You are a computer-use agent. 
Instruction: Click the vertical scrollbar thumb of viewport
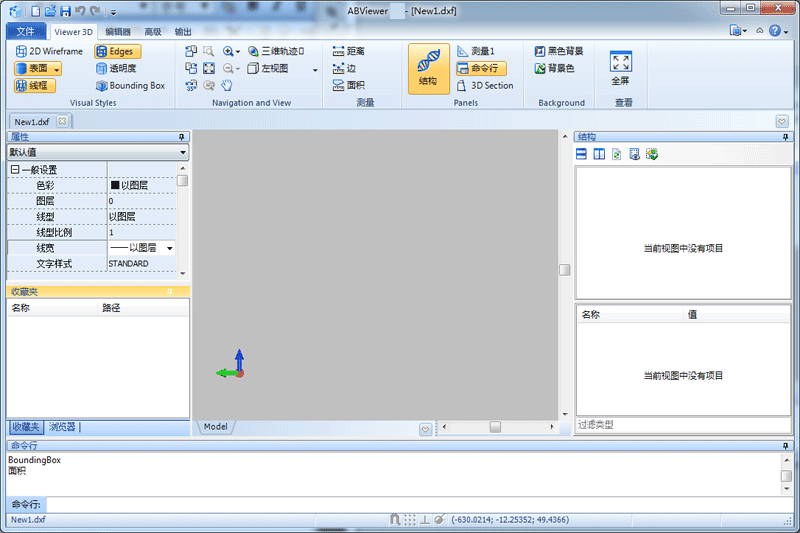point(564,270)
